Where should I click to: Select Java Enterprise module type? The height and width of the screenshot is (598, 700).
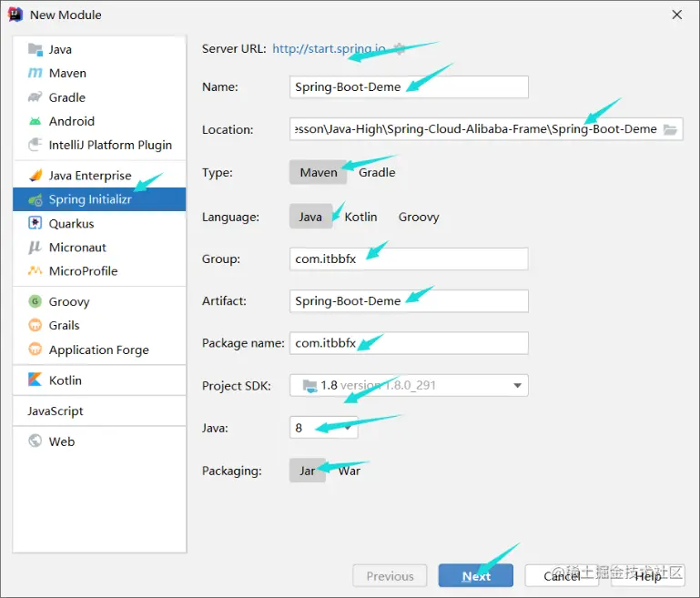pyautogui.click(x=99, y=176)
